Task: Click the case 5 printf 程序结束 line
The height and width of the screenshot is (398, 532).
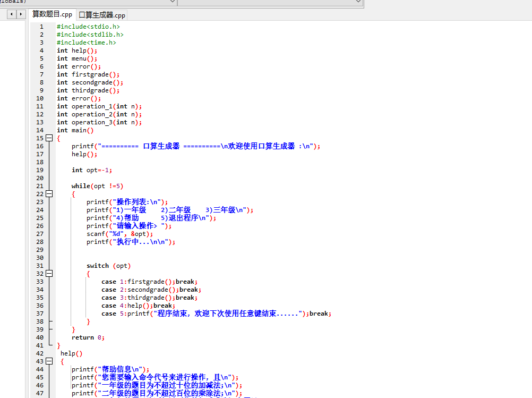Action: (216, 314)
